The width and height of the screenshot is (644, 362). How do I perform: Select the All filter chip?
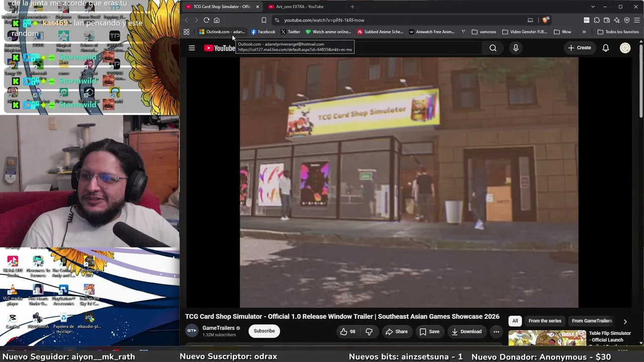click(x=515, y=321)
